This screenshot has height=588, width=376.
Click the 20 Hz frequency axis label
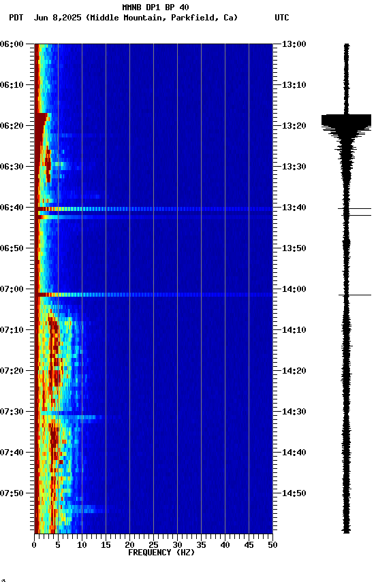tap(130, 545)
